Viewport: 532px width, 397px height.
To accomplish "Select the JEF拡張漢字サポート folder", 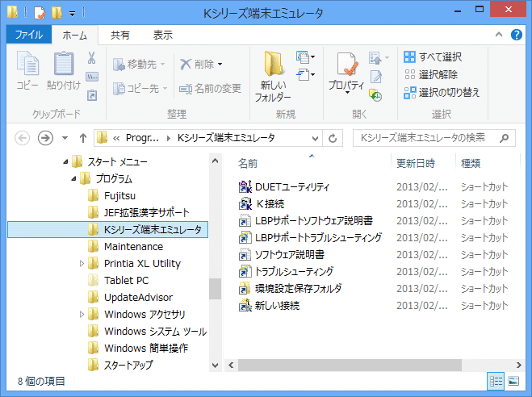I will [138, 212].
